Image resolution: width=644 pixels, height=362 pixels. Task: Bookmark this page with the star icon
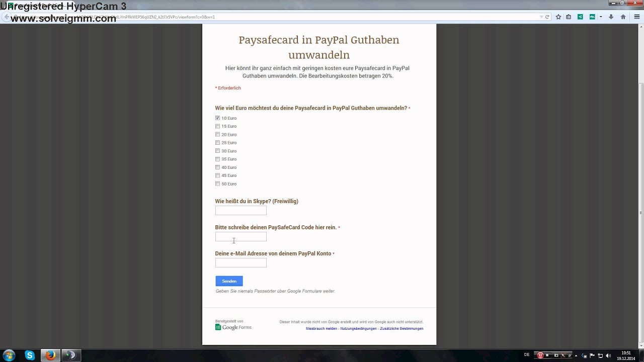[558, 17]
